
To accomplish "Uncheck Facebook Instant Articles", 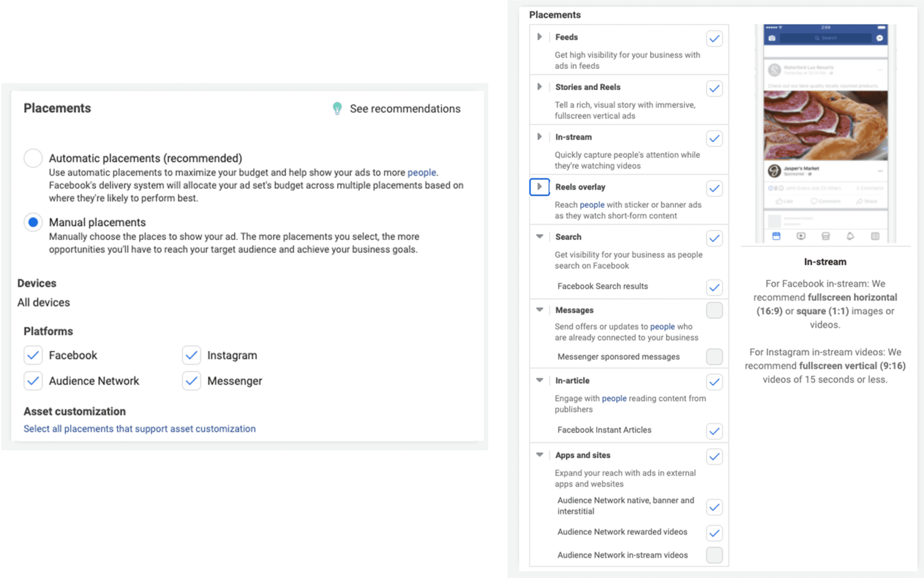I will pyautogui.click(x=714, y=431).
